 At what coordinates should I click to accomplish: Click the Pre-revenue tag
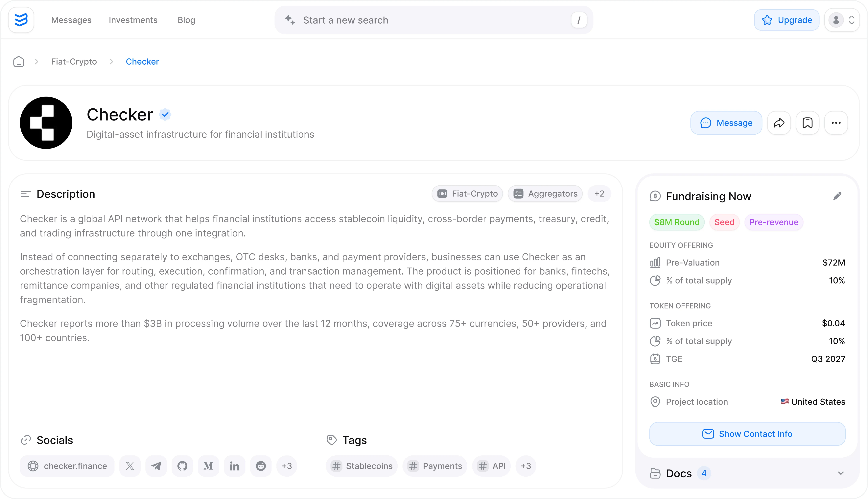tap(774, 222)
